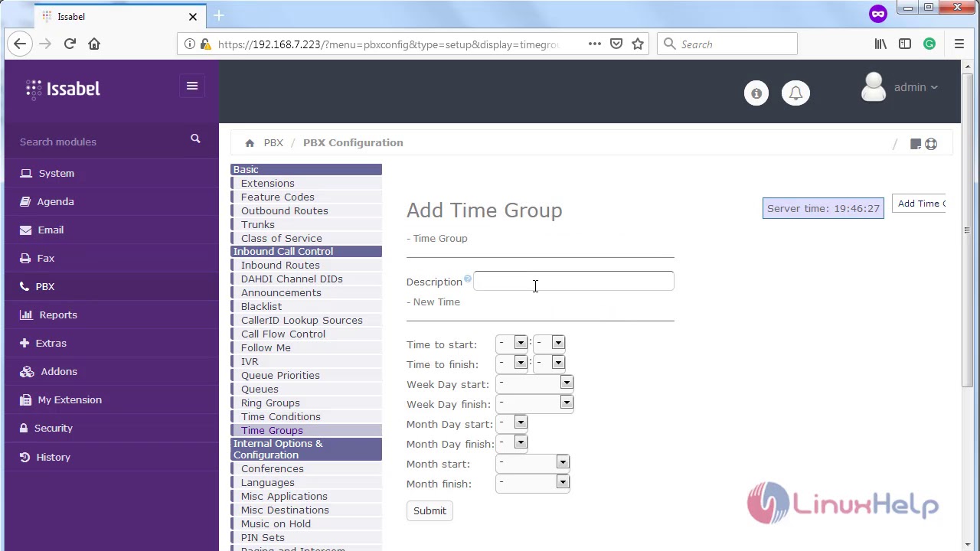Open the Security menu in sidebar

[x=111, y=428]
